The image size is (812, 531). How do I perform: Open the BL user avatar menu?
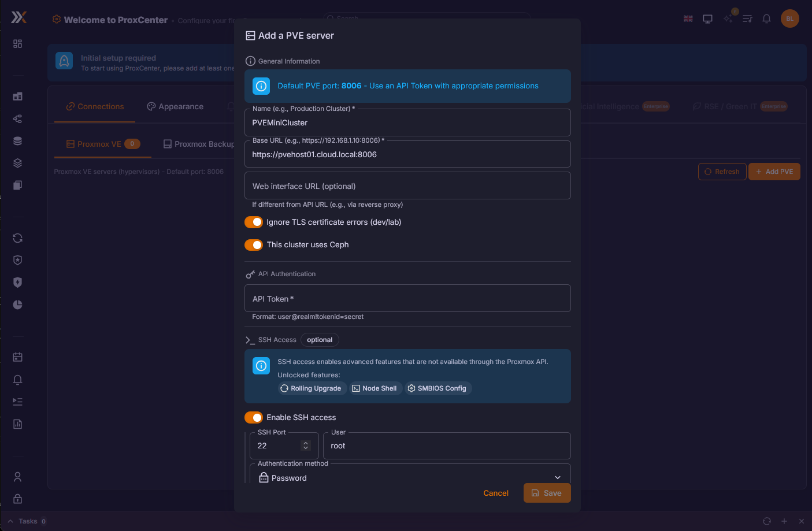(789, 18)
